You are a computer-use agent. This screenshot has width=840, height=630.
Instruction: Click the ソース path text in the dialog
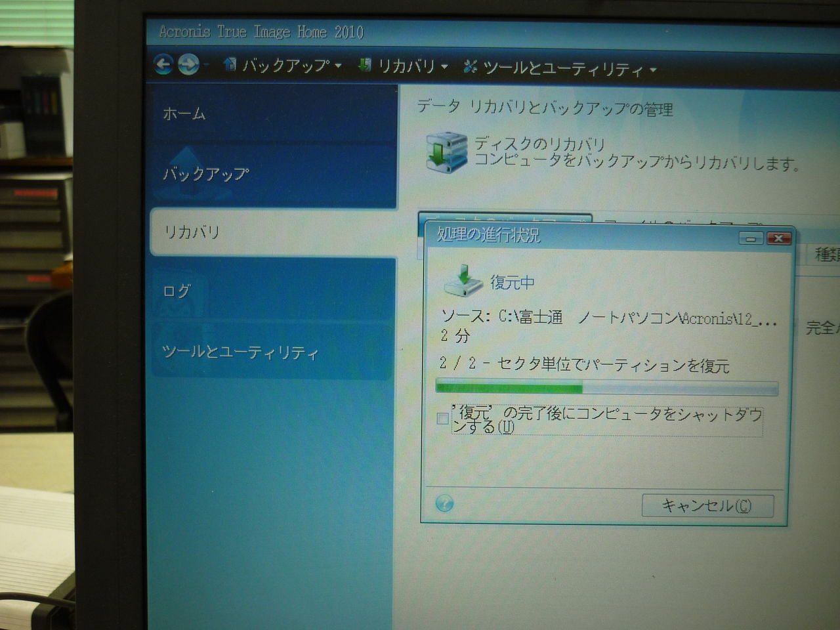pyautogui.click(x=609, y=318)
